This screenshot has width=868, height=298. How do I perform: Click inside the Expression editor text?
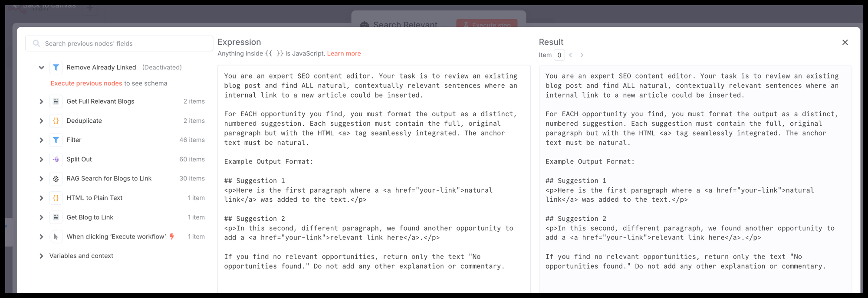click(x=373, y=174)
